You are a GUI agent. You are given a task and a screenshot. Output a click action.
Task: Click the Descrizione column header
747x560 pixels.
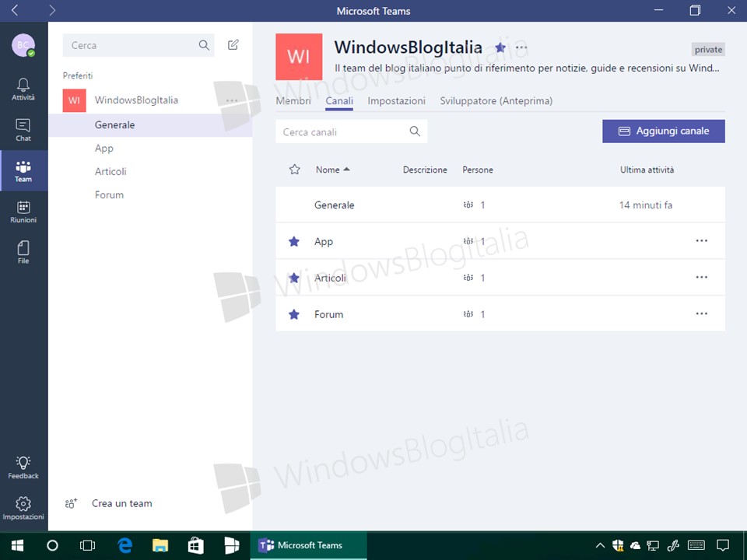click(x=425, y=170)
